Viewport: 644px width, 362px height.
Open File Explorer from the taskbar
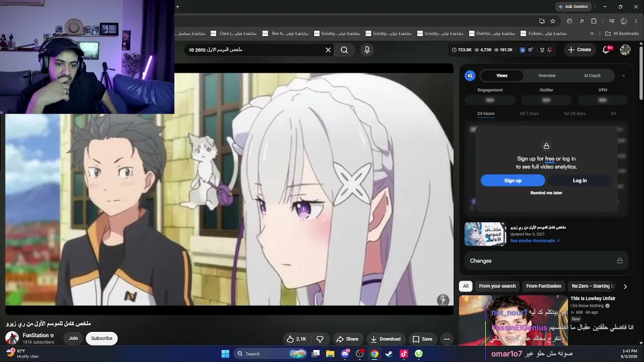pyautogui.click(x=330, y=354)
